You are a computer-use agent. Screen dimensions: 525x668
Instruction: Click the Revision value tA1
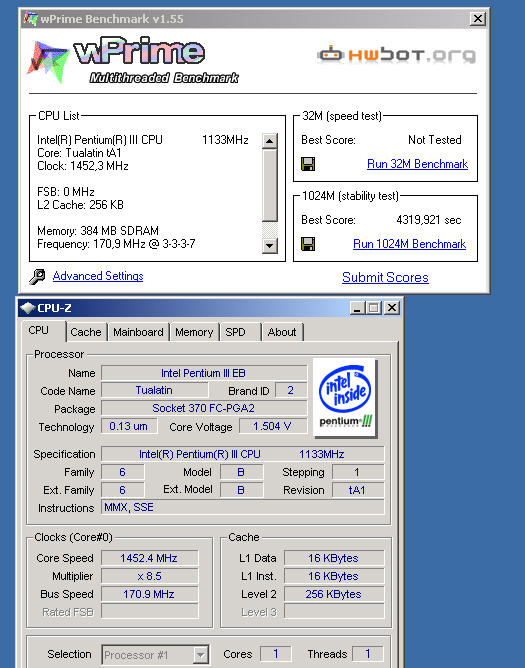pos(358,490)
